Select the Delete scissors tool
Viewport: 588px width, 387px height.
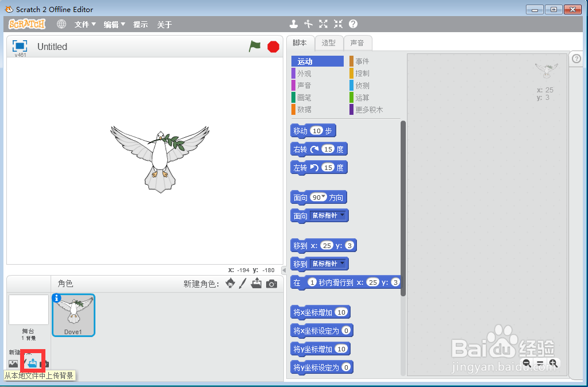308,24
